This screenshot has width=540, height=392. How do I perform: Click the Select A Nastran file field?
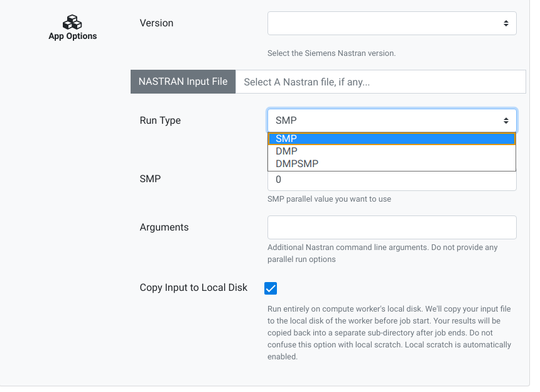(381, 82)
